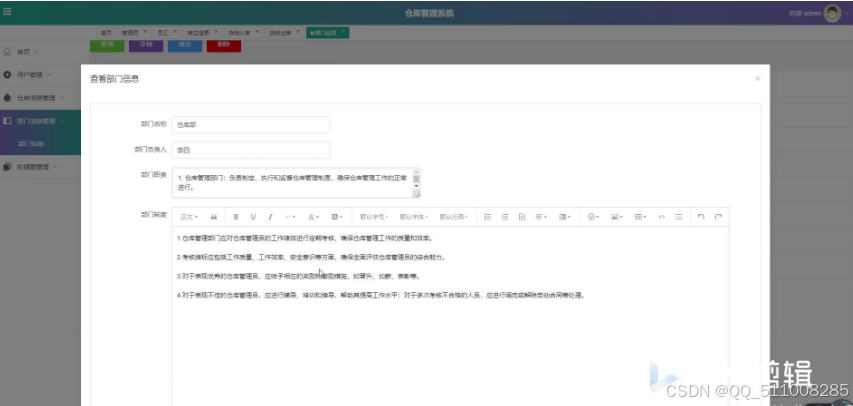Open the 部门信息 sidebar submenu item
Image resolution: width=853 pixels, height=406 pixels.
(40, 144)
